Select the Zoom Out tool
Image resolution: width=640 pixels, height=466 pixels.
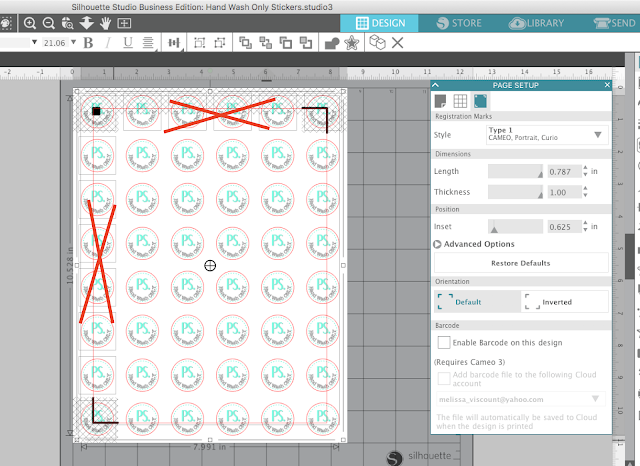[x=49, y=23]
